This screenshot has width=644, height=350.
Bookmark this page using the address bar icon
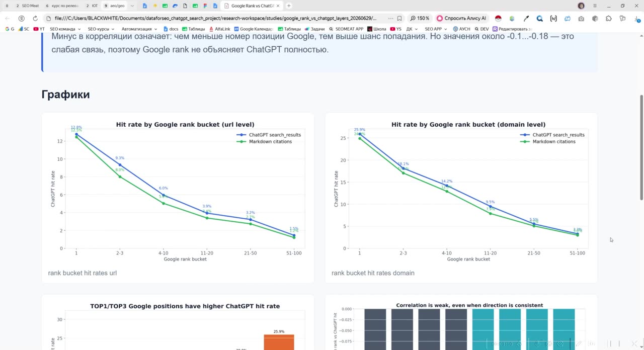399,19
